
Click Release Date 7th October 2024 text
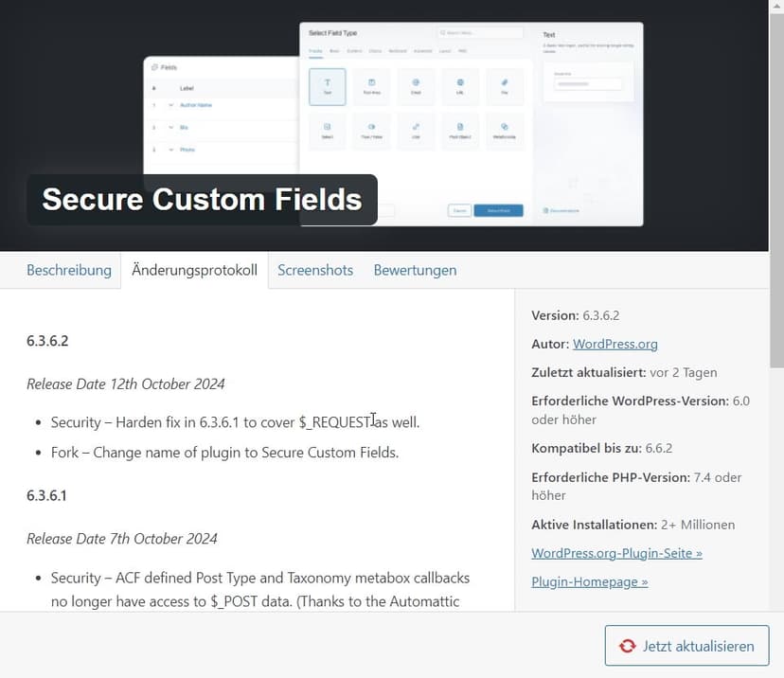122,539
